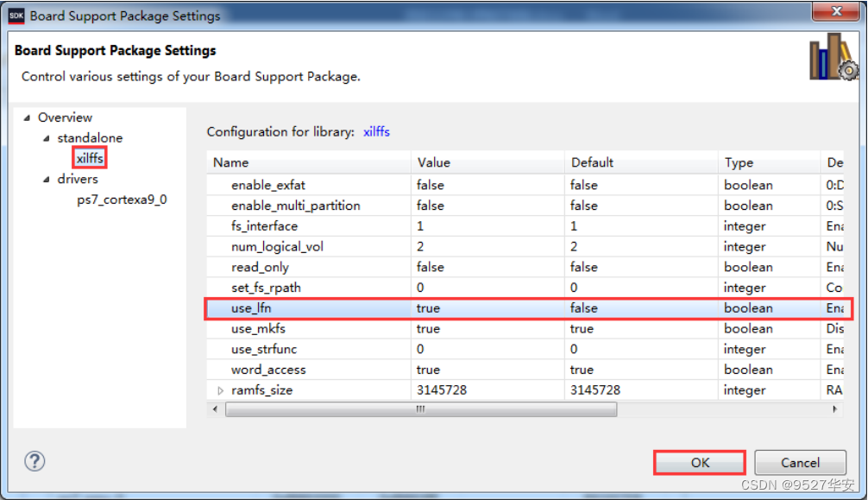Select xilffs in the tree
Viewport: 868px width, 500px height.
coord(90,159)
